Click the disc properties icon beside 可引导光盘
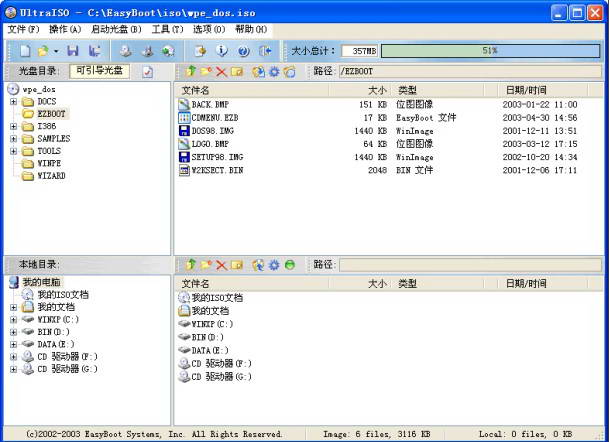This screenshot has height=442, width=609. pos(148,72)
